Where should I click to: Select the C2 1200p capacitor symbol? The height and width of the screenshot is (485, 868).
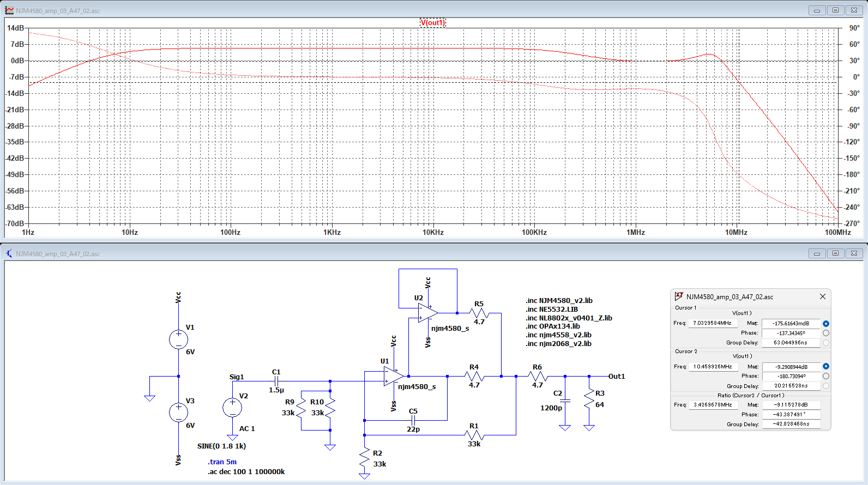click(565, 401)
